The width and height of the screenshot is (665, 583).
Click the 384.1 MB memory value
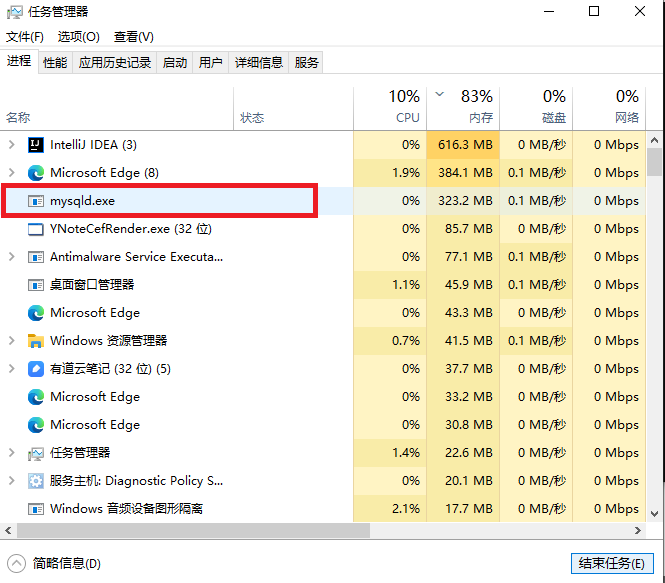click(x=465, y=173)
